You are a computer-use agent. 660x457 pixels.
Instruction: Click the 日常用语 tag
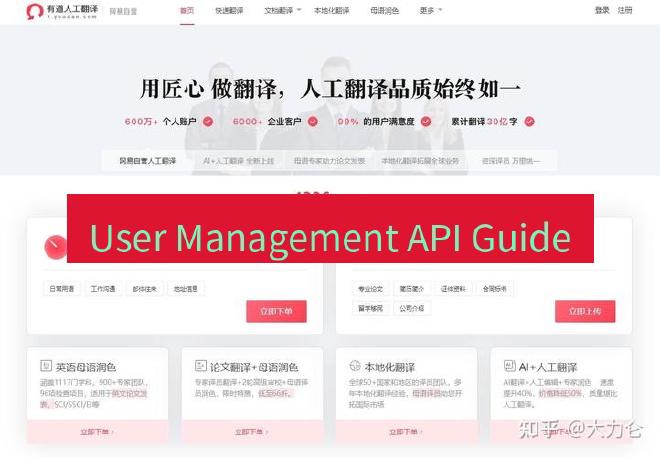pos(62,289)
